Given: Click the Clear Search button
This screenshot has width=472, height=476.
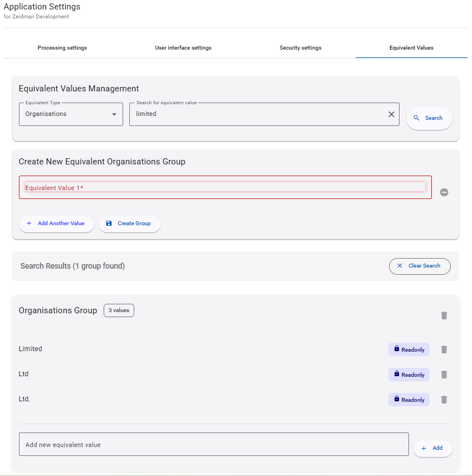Looking at the screenshot, I should point(419,266).
